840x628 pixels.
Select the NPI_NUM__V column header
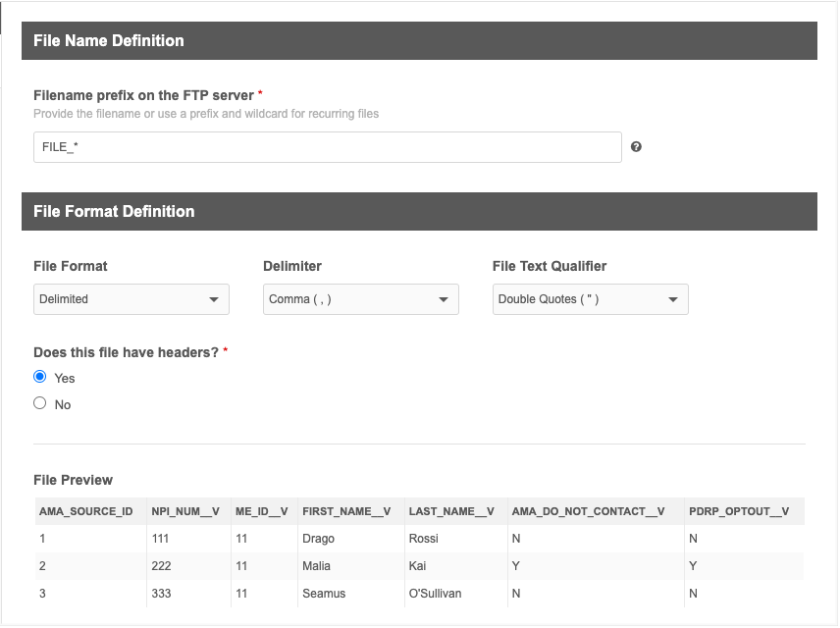[x=185, y=511]
